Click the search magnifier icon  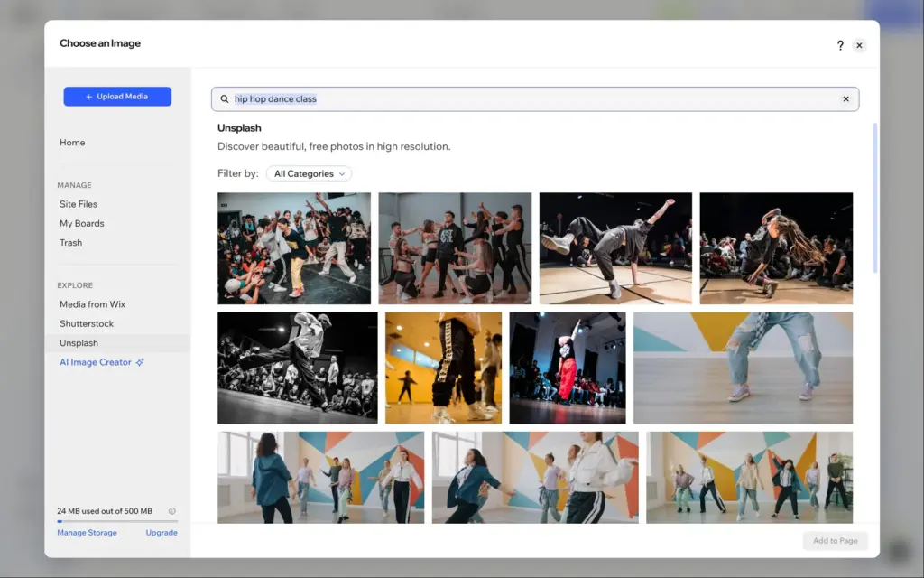[225, 99]
